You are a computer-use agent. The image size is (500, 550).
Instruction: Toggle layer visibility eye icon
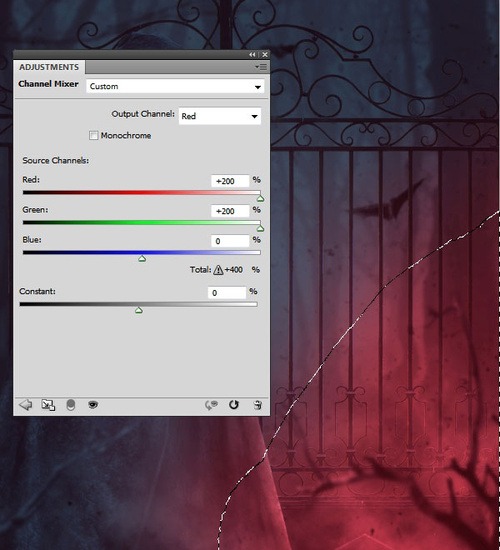coord(93,405)
